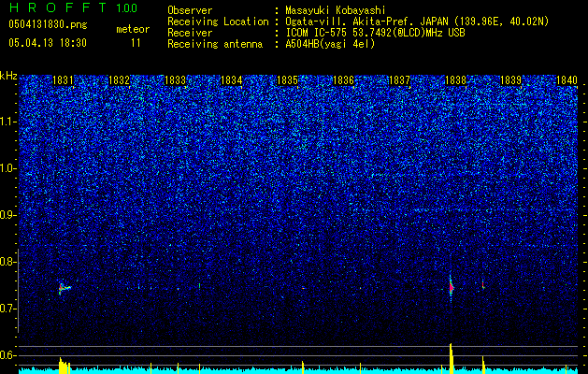Select observer name Masayuki Kobayashi

(336, 10)
